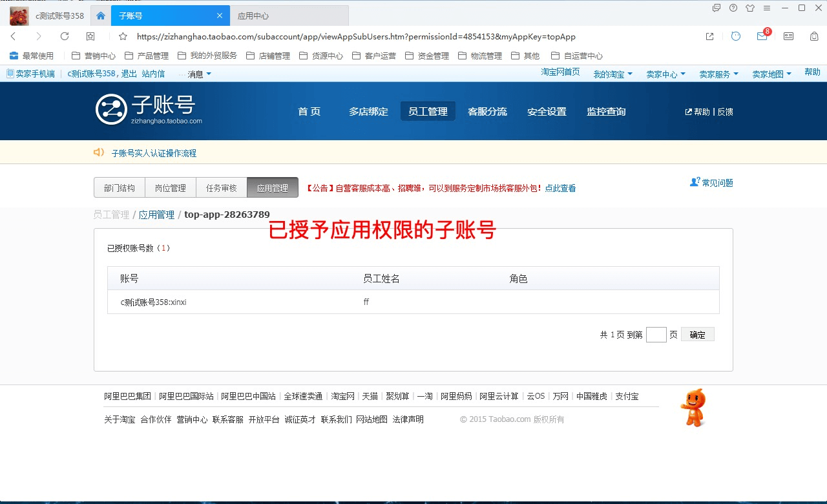The height and width of the screenshot is (504, 827).
Task: Click the circular clock icon in toolbar
Action: 736,36
